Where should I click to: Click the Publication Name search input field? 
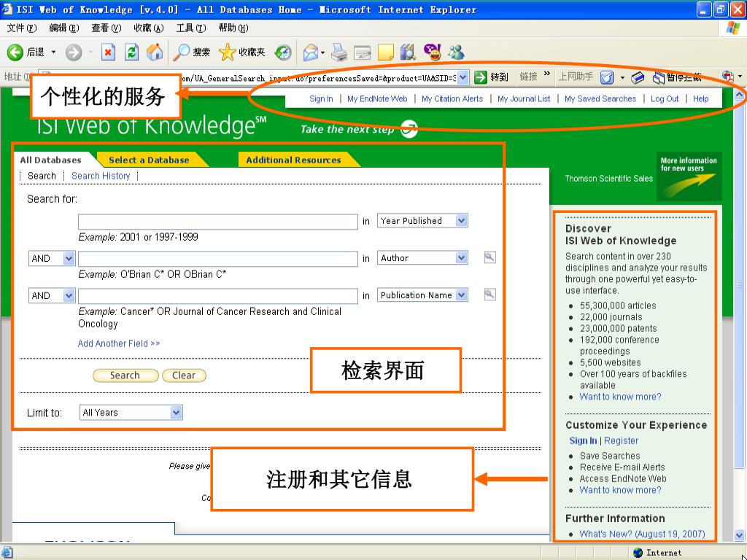(217, 296)
